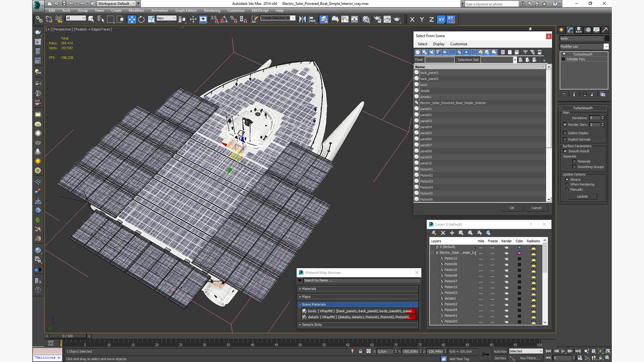The height and width of the screenshot is (362, 644).
Task: Toggle Display Lights filter in Select From Scene
Action: coord(432,52)
